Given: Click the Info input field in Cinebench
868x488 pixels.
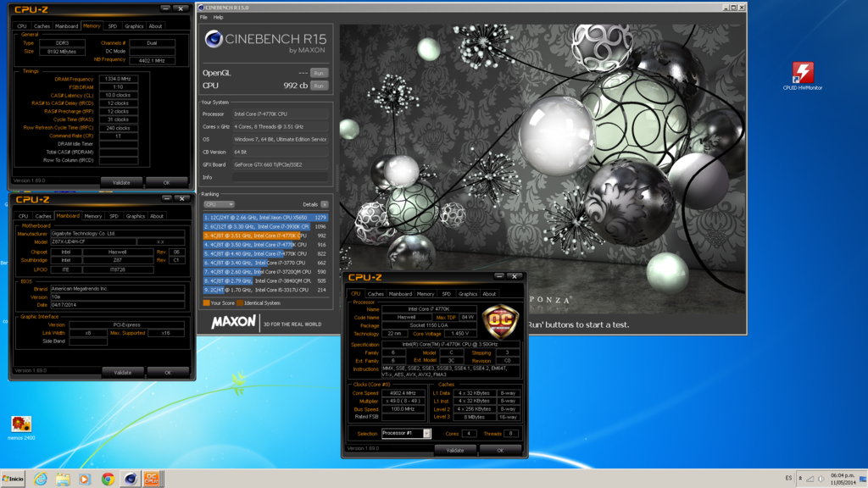Looking at the screenshot, I should tap(280, 177).
